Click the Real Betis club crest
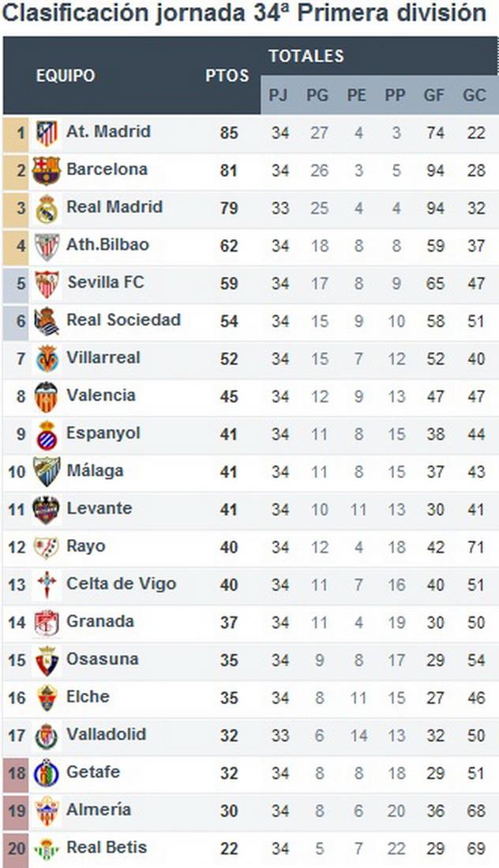Screen dimensions: 499x868 (x=47, y=849)
